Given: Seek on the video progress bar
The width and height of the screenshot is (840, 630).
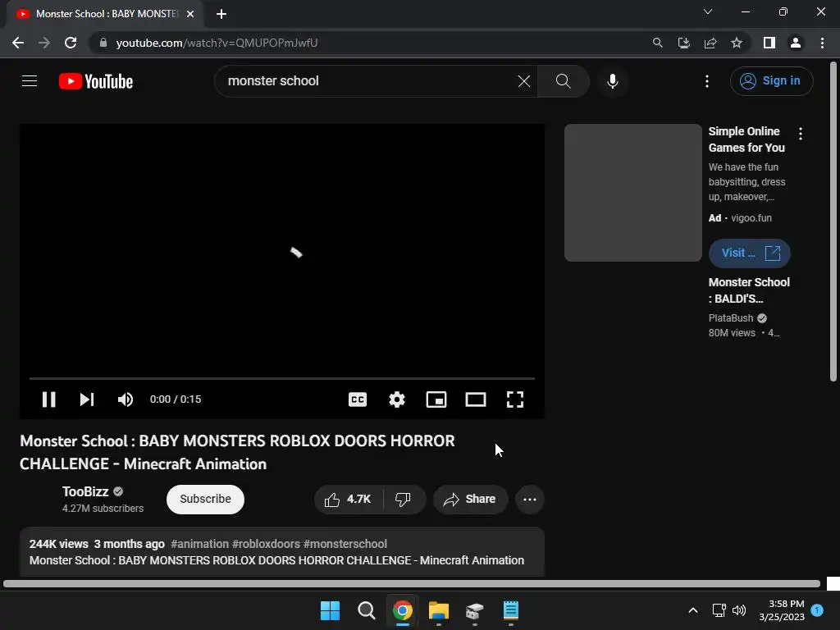Looking at the screenshot, I should coord(282,378).
